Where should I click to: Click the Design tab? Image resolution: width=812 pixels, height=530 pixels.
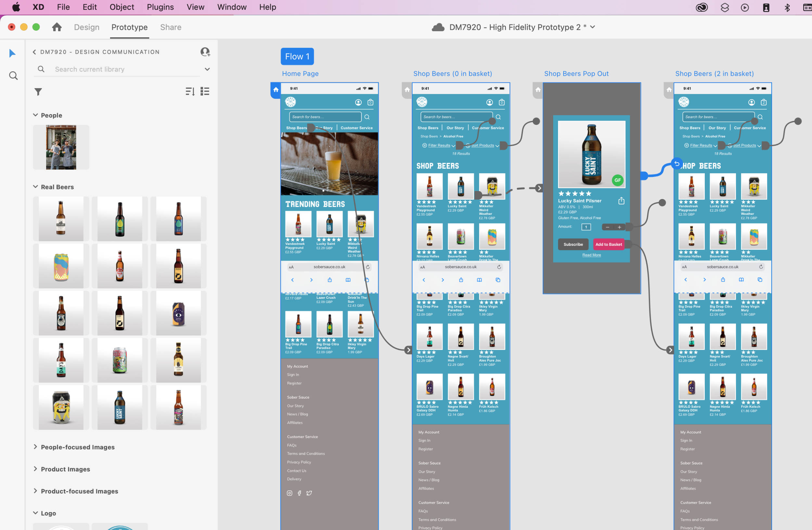[86, 27]
